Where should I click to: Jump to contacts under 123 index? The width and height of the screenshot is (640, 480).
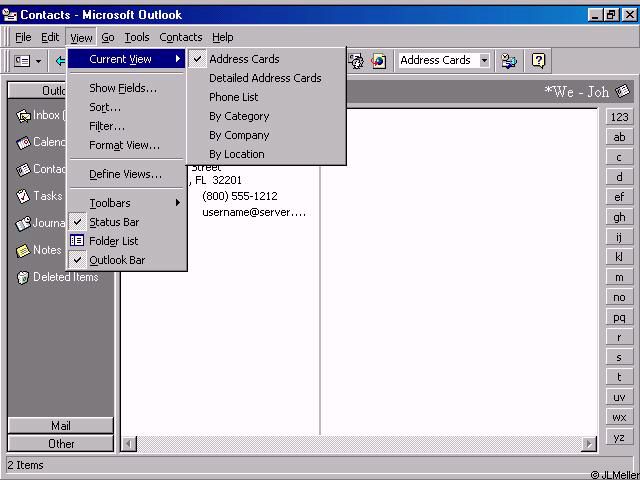[619, 117]
